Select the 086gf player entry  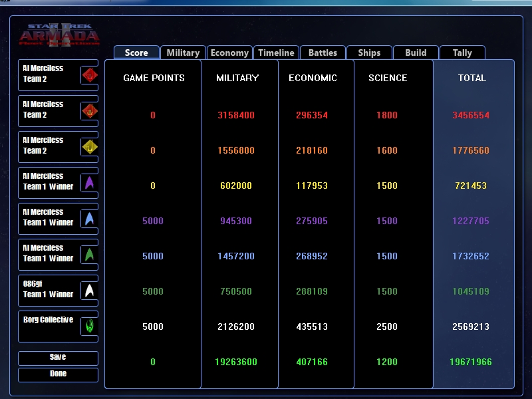[48, 289]
